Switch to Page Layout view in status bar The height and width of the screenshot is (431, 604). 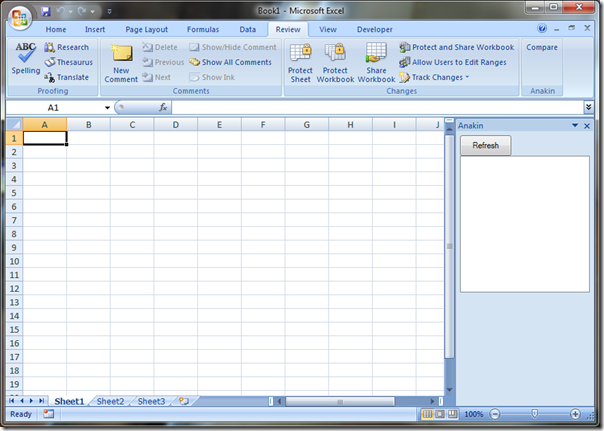coord(440,414)
